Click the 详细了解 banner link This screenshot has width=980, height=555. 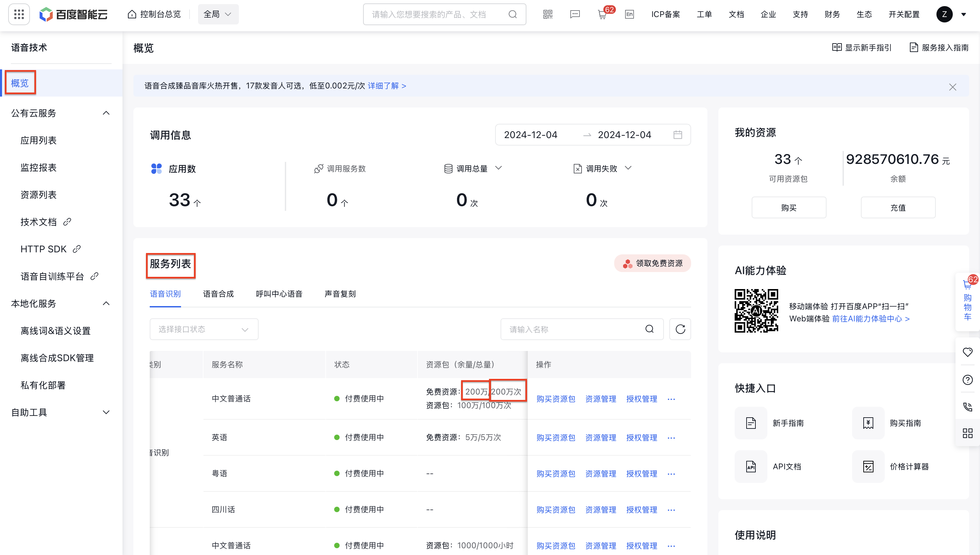(x=387, y=86)
